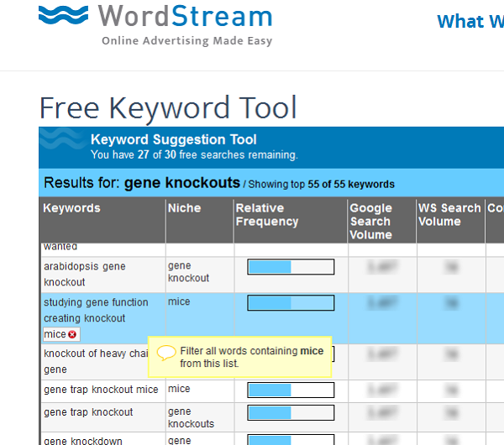
Task: Click blurred WS volume for gene trap knockout mice
Action: click(451, 390)
